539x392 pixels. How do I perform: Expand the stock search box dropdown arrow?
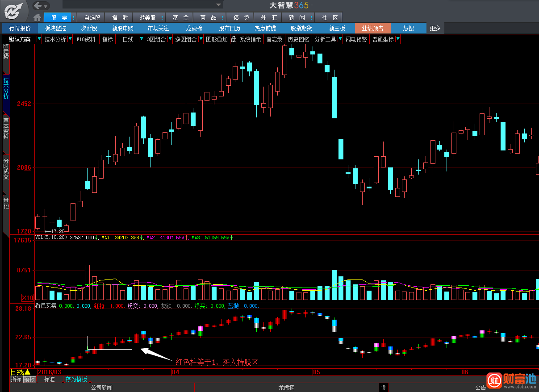point(219,5)
